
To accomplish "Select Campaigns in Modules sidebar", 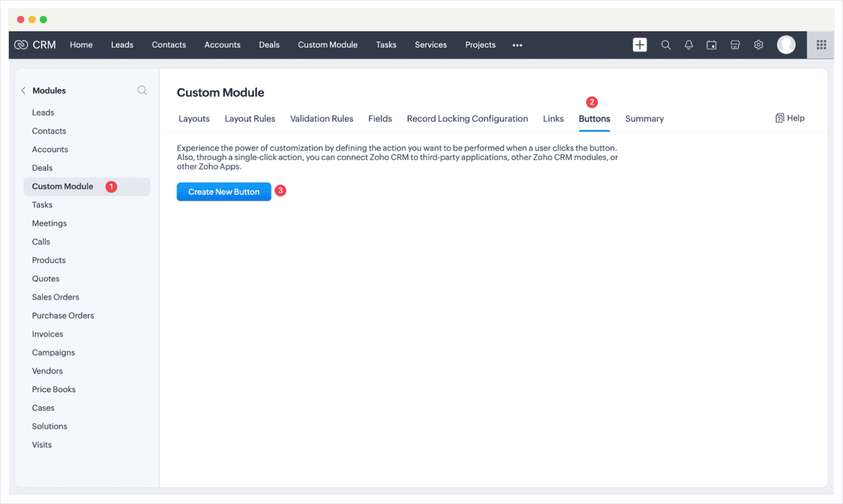I will coord(53,352).
